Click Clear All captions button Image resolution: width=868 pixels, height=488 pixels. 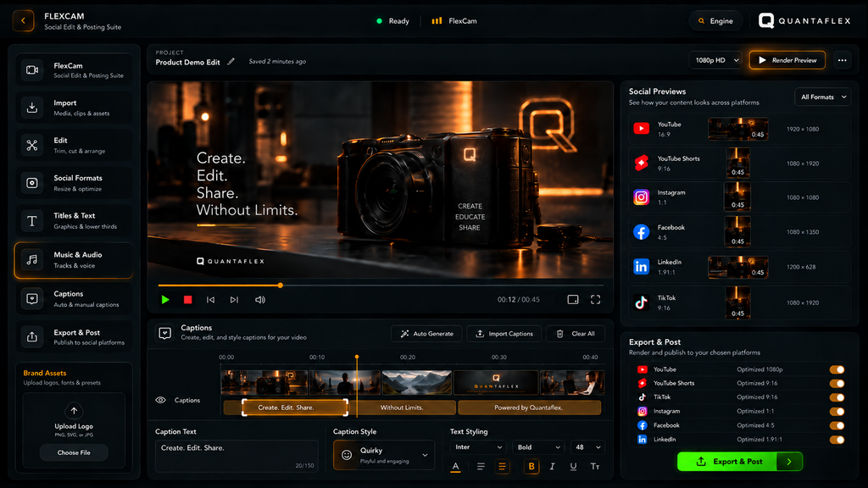coord(576,334)
